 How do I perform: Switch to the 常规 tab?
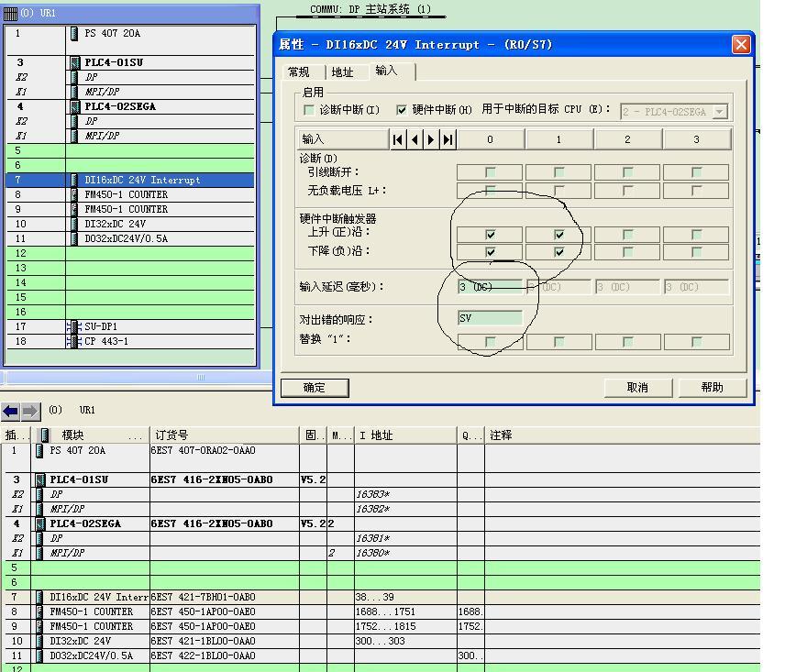299,72
